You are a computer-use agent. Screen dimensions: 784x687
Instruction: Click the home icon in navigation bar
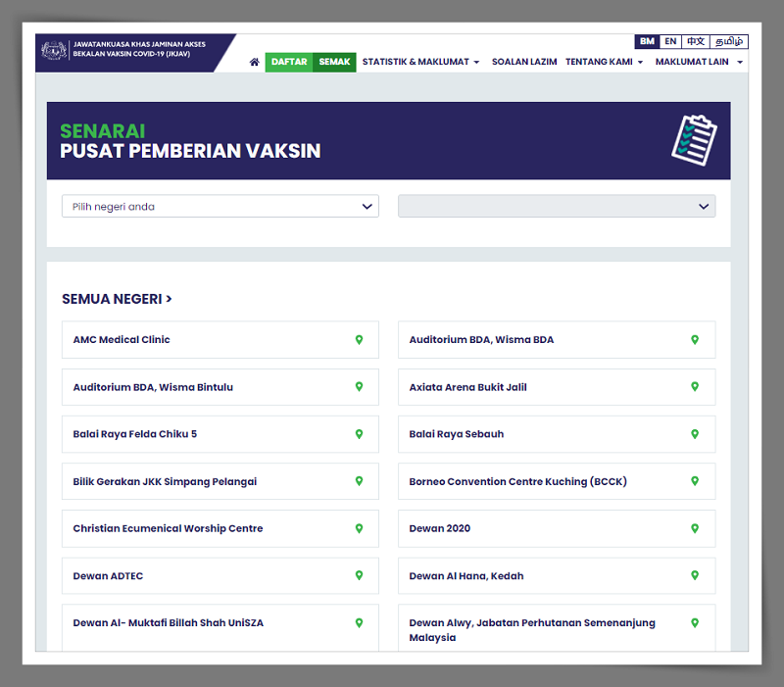pos(255,62)
